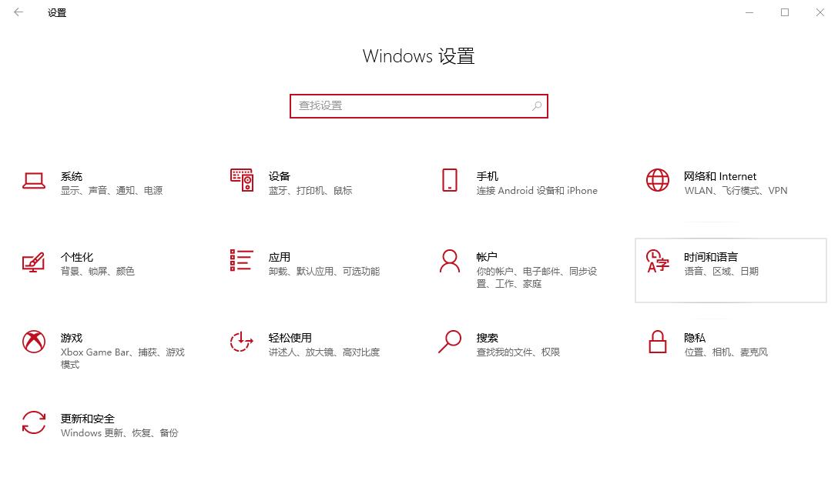Select 背景、锁屏、颜色 subtitle link
Viewport: 838px width, 504px height.
pos(99,271)
